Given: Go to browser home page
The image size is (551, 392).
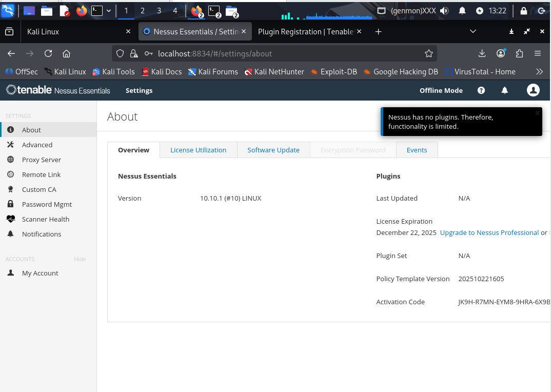Looking at the screenshot, I should click(x=66, y=54).
